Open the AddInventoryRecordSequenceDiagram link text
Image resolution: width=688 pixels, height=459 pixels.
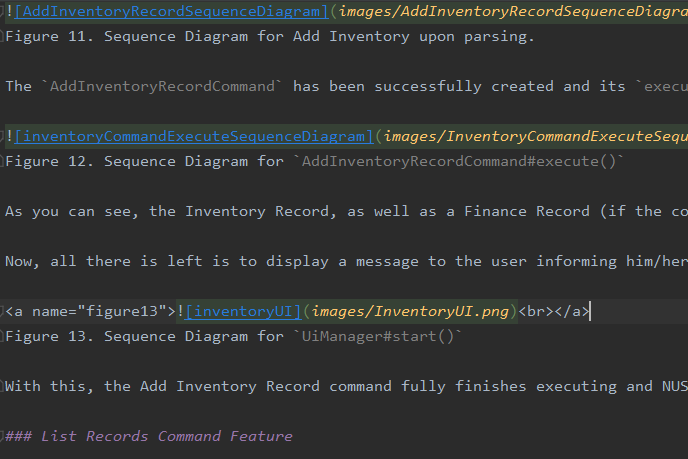[172, 11]
